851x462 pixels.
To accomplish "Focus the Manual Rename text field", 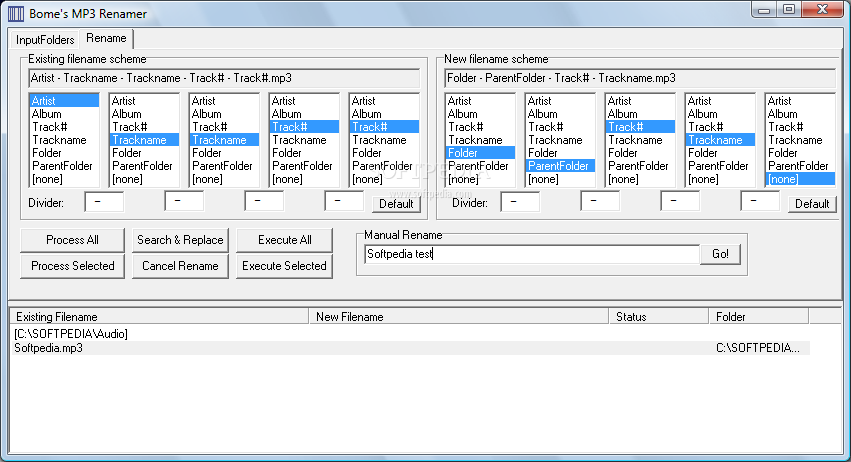I will click(532, 254).
